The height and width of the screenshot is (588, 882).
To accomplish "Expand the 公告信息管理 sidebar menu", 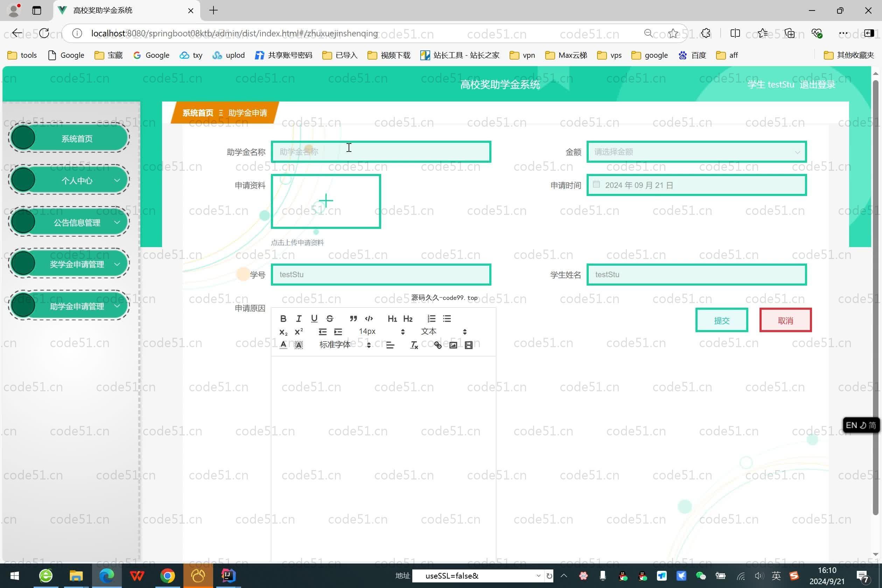I will (x=69, y=222).
